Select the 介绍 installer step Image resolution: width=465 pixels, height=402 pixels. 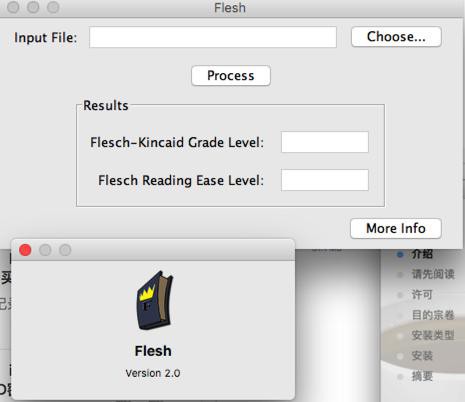pyautogui.click(x=422, y=254)
